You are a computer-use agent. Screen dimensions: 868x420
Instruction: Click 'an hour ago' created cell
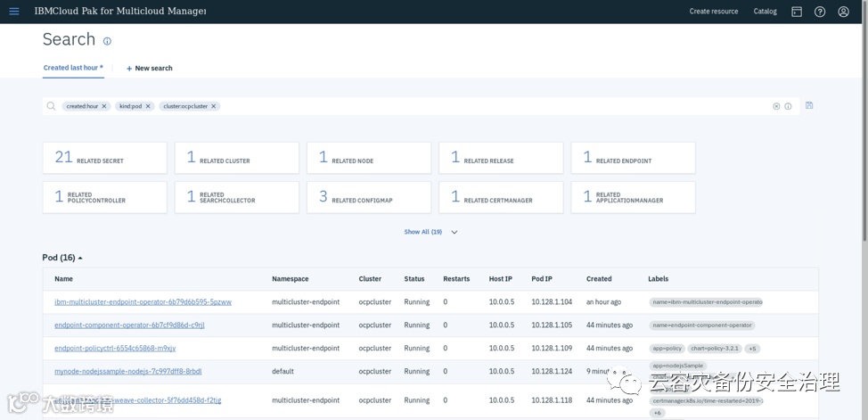click(x=603, y=302)
